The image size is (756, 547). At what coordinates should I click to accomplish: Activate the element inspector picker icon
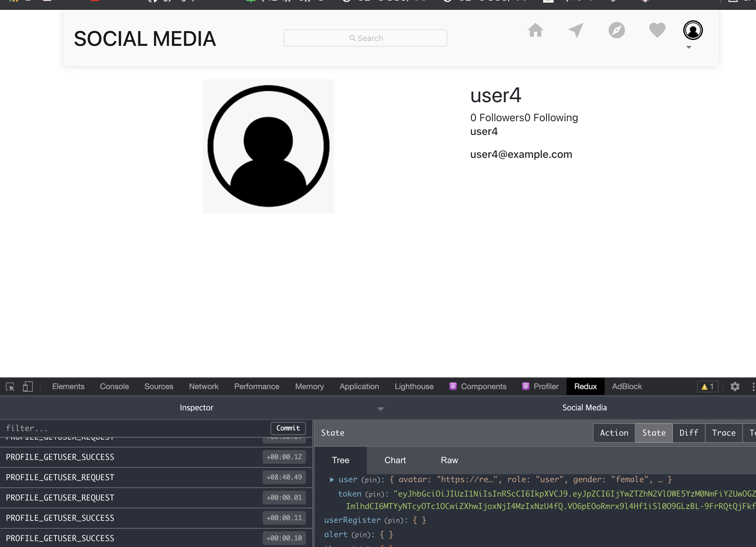point(10,387)
